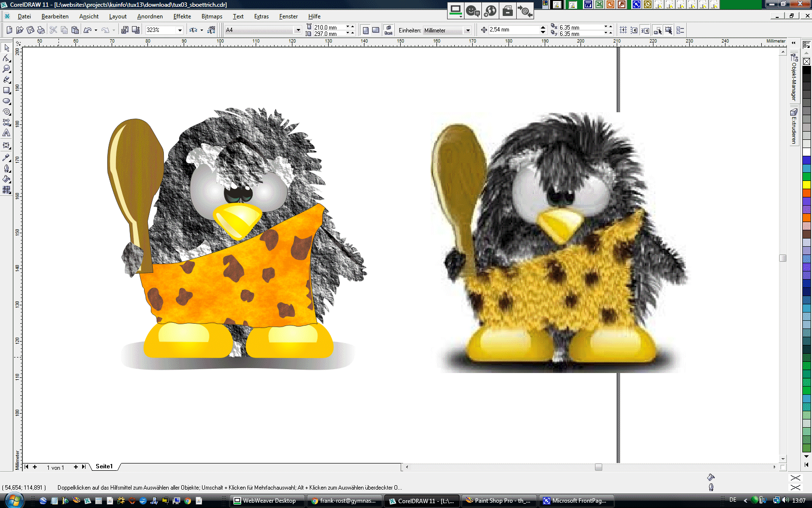Open Corel application launcher icon
Screen dimensions: 812x508
click(x=193, y=30)
